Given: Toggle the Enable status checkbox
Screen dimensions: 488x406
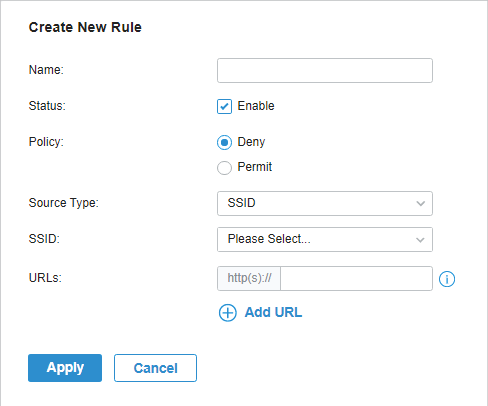Looking at the screenshot, I should pyautogui.click(x=224, y=107).
